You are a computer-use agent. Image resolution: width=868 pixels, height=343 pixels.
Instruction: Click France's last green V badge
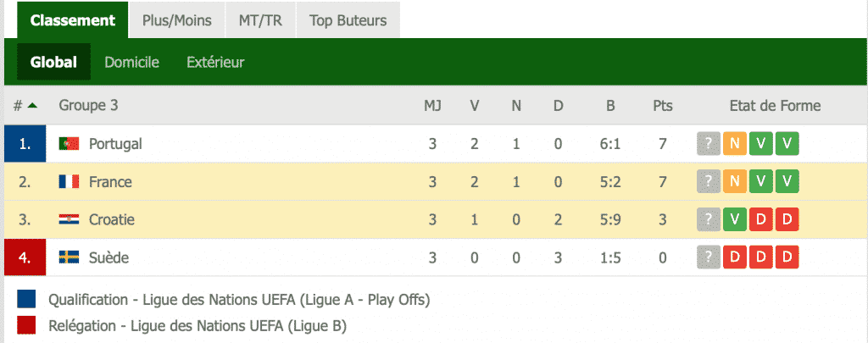[787, 181]
